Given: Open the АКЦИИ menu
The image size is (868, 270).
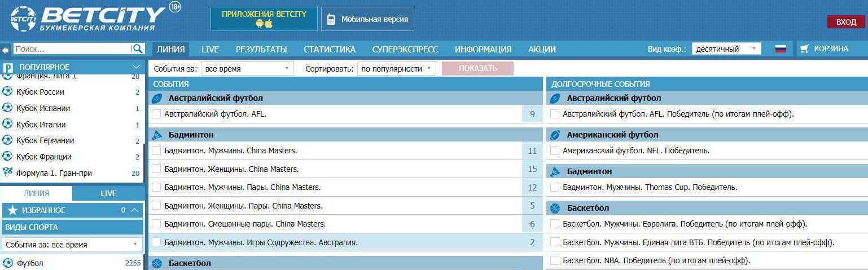Looking at the screenshot, I should point(542,49).
